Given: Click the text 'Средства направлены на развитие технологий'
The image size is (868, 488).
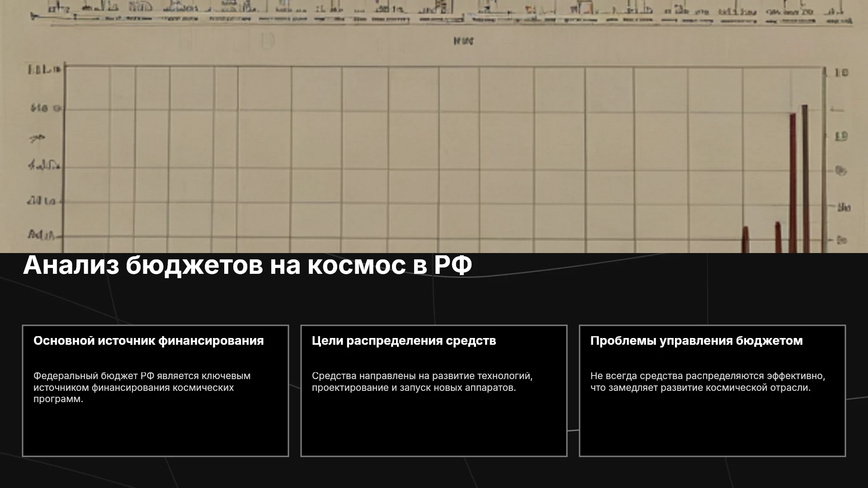Looking at the screenshot, I should pos(421,376).
